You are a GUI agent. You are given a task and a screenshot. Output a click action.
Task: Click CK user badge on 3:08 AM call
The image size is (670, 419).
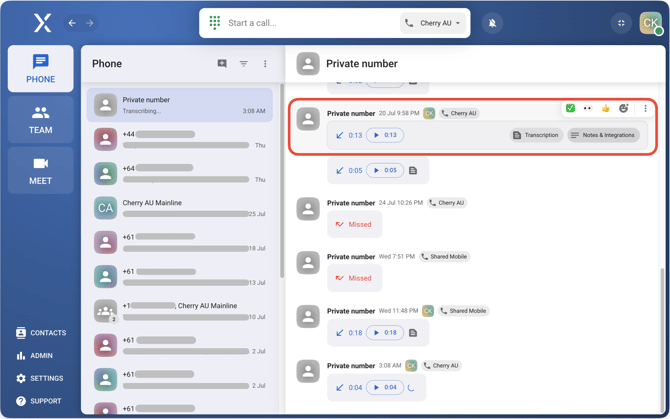click(411, 366)
